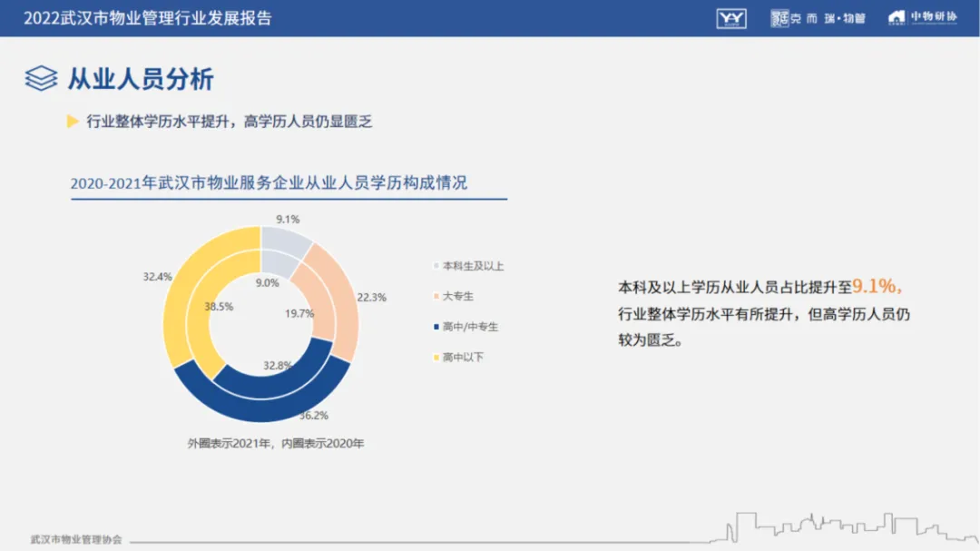This screenshot has height=551, width=980.
Task: Click the orange 9.1% highlighted figure in the paragraph
Action: coord(875,286)
